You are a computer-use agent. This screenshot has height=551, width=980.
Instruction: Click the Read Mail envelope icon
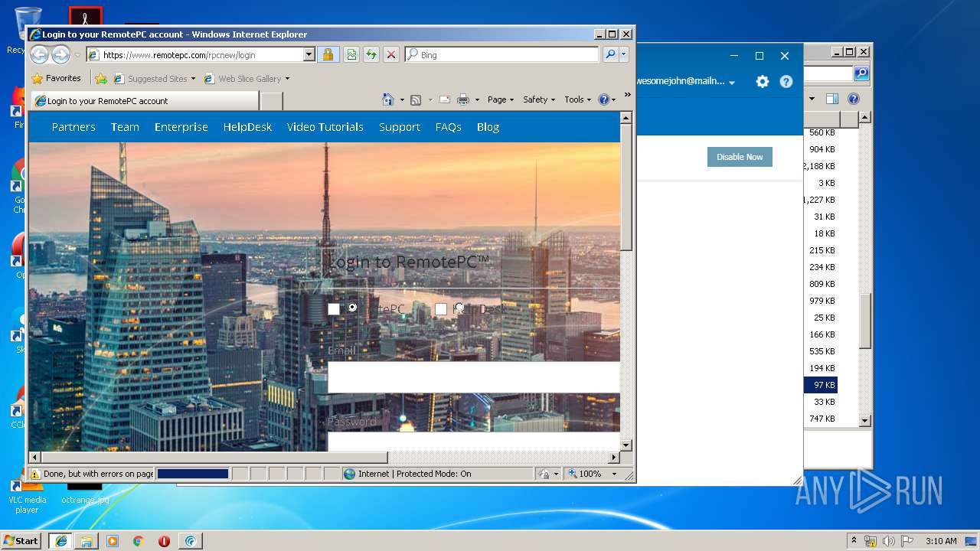[444, 99]
